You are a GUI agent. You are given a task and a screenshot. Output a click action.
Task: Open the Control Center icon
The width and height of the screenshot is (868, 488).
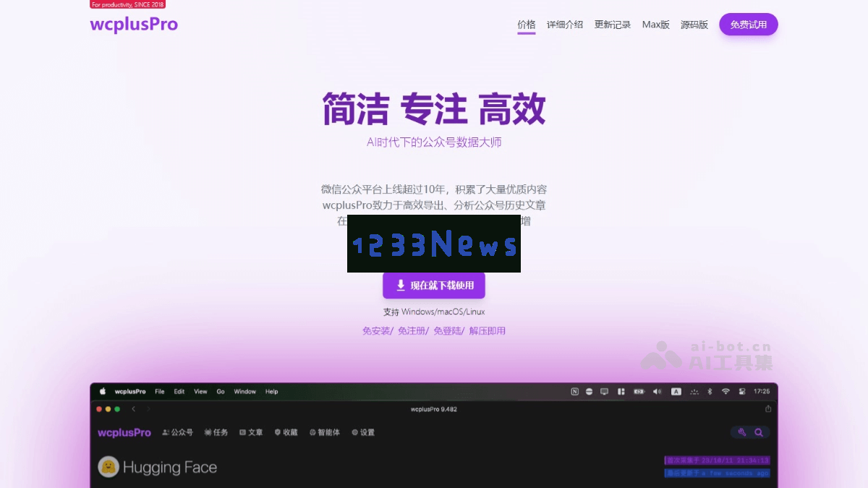(741, 391)
